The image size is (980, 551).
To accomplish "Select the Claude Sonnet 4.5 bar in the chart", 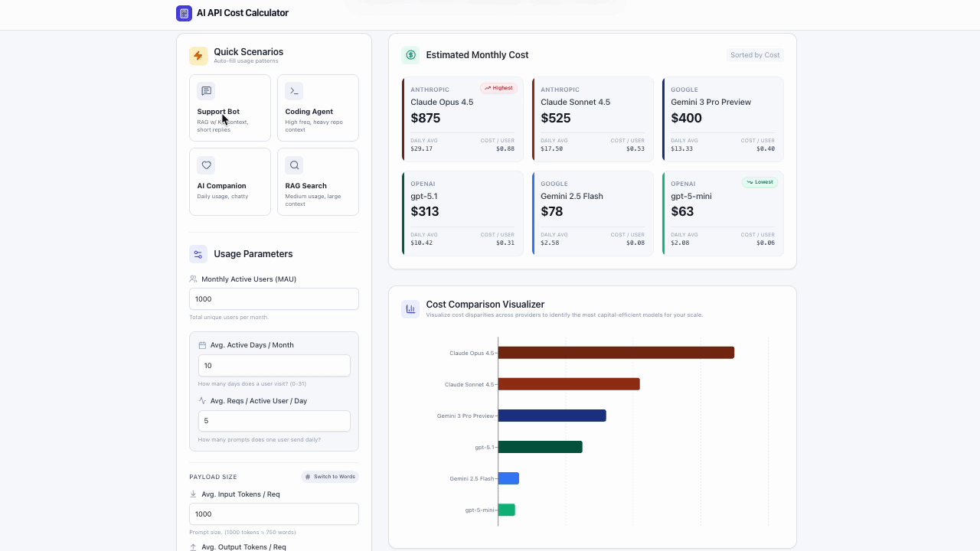I will pyautogui.click(x=569, y=383).
